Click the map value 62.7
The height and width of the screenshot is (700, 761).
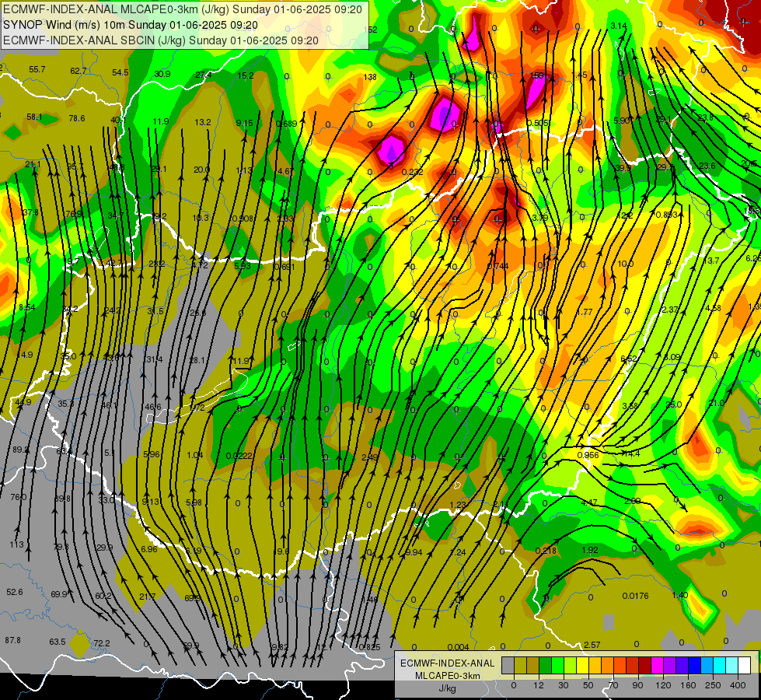tap(79, 71)
